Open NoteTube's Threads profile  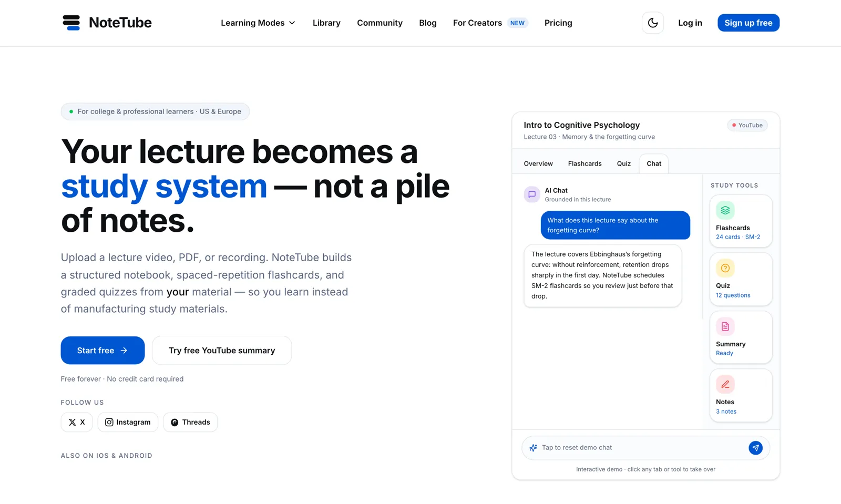(190, 422)
